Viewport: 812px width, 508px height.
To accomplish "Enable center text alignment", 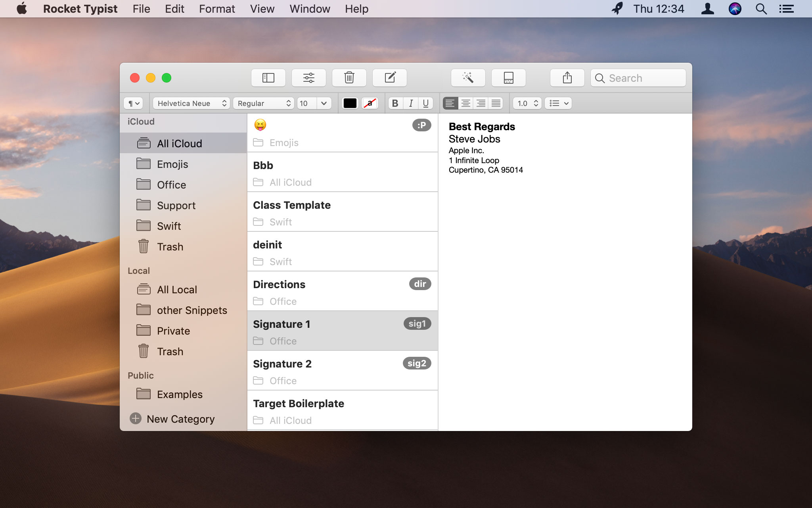I will (466, 103).
